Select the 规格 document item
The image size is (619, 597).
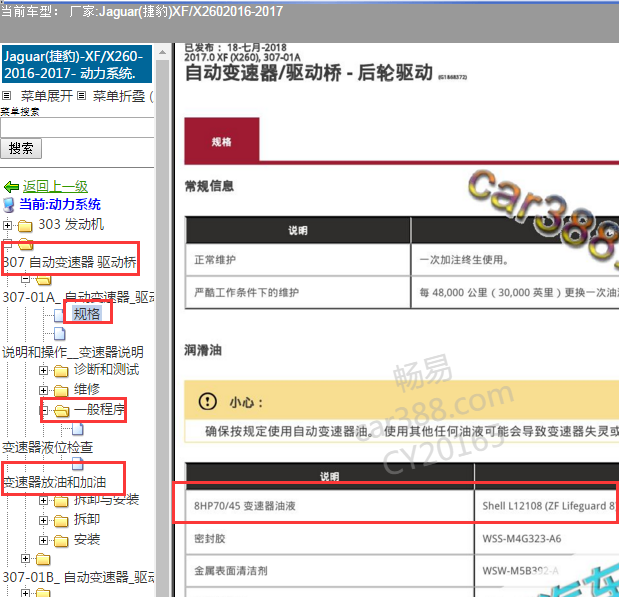(87, 314)
